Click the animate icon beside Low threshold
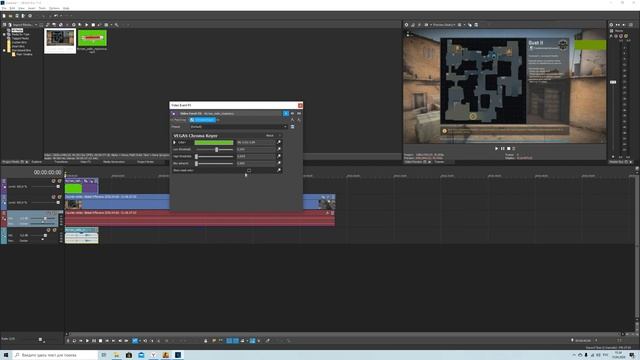Viewport: 640px width, 360px height. [x=279, y=149]
